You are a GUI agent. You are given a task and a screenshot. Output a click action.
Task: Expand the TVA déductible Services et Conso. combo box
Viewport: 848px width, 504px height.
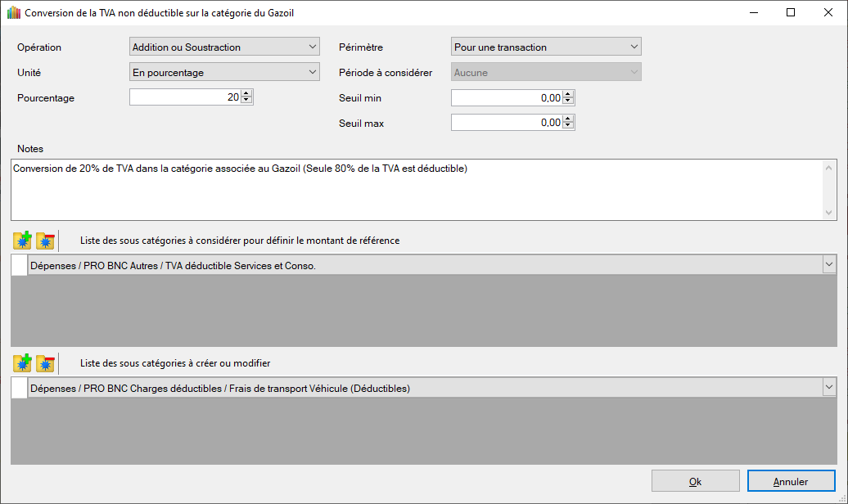tap(828, 265)
